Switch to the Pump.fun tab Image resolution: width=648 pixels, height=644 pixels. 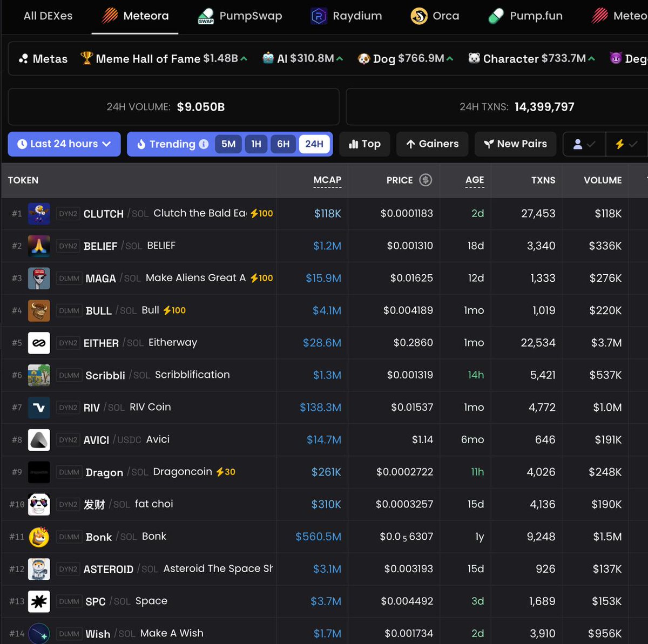pos(525,16)
